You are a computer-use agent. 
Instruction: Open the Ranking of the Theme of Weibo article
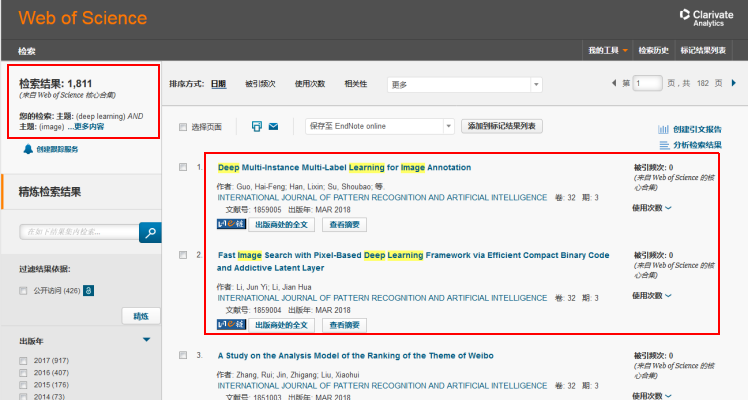click(x=355, y=356)
